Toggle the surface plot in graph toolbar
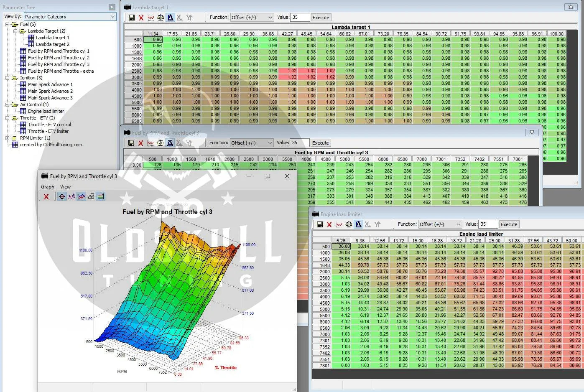The height and width of the screenshot is (392, 584). pos(81,196)
